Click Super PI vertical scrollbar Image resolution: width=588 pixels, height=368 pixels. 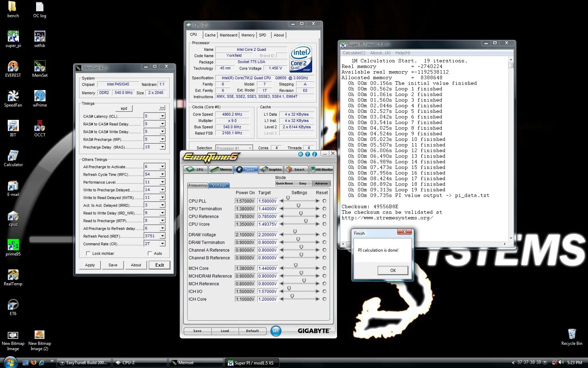click(x=511, y=149)
